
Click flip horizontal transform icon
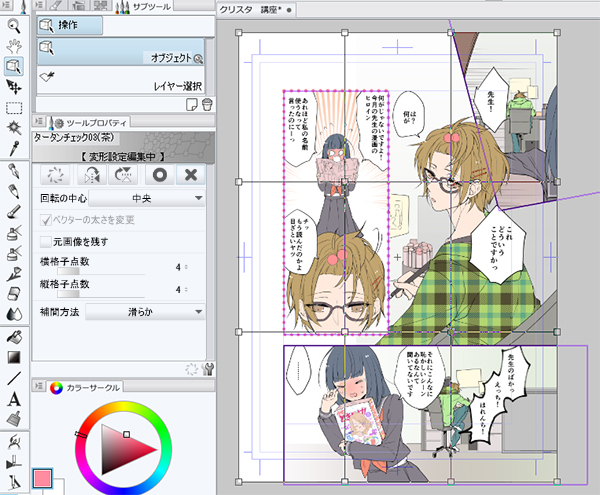point(92,175)
